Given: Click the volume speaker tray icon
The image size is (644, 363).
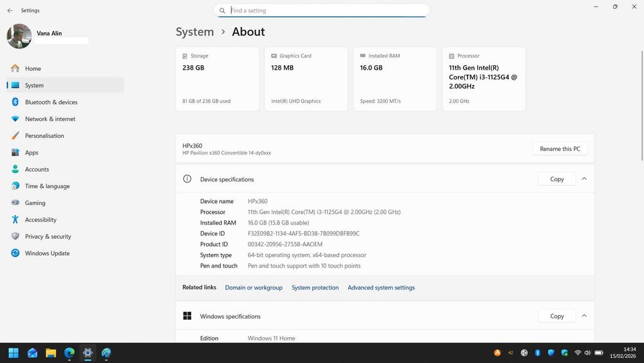Looking at the screenshot, I should tap(587, 353).
